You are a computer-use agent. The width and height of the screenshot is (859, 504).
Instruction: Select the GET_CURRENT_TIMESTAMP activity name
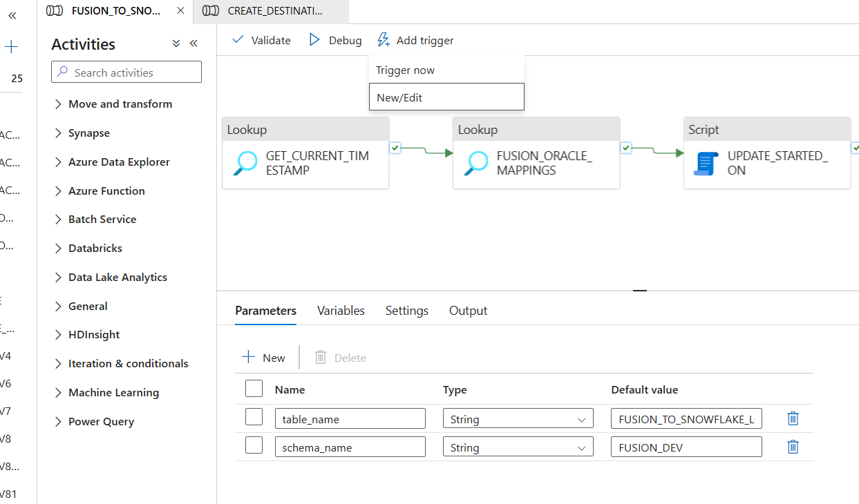[x=317, y=163]
